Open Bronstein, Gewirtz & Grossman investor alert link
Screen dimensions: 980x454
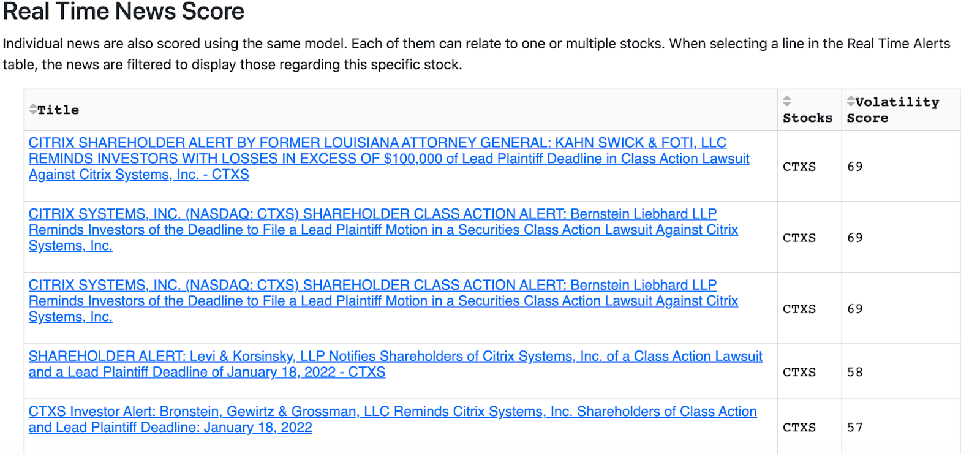393,419
